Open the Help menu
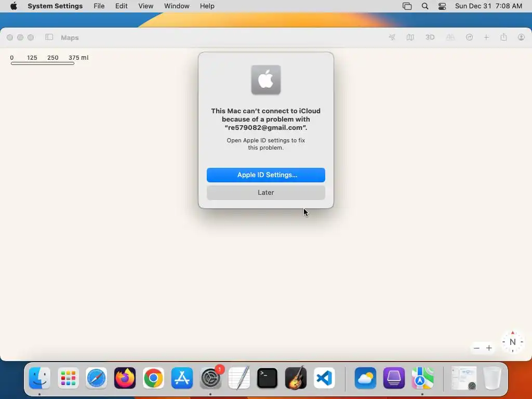Screen dimensions: 532x399 point(207,6)
